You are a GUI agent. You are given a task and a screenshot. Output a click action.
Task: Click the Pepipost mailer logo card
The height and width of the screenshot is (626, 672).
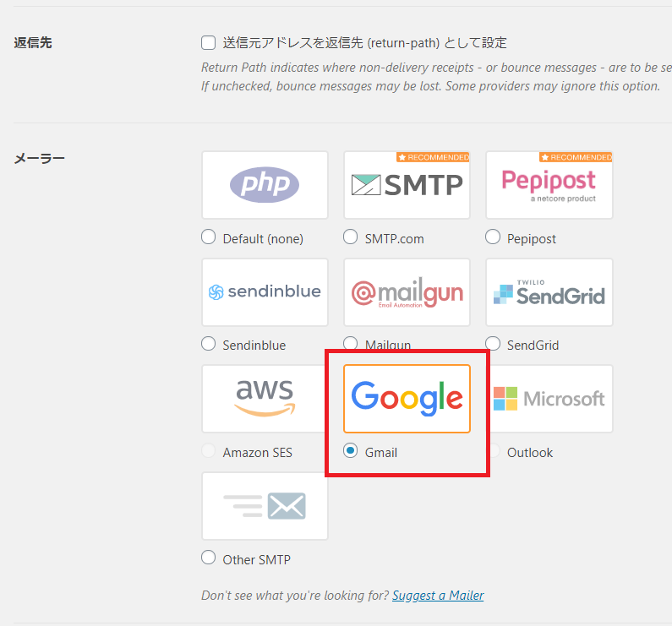coord(549,185)
